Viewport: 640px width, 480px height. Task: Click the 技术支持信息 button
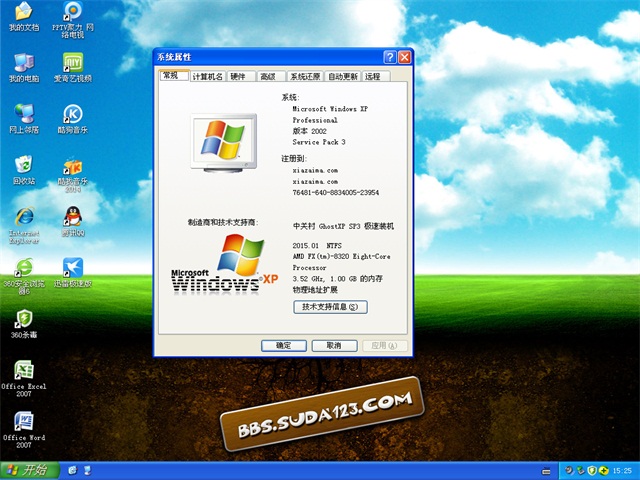(x=330, y=307)
